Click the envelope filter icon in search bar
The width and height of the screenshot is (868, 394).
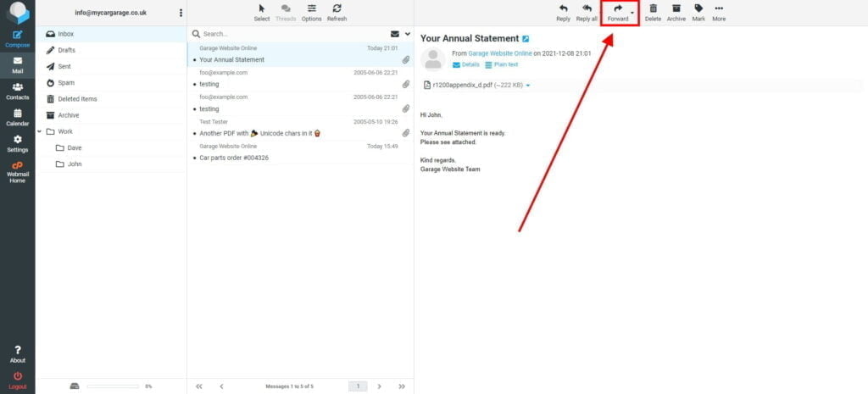(395, 34)
